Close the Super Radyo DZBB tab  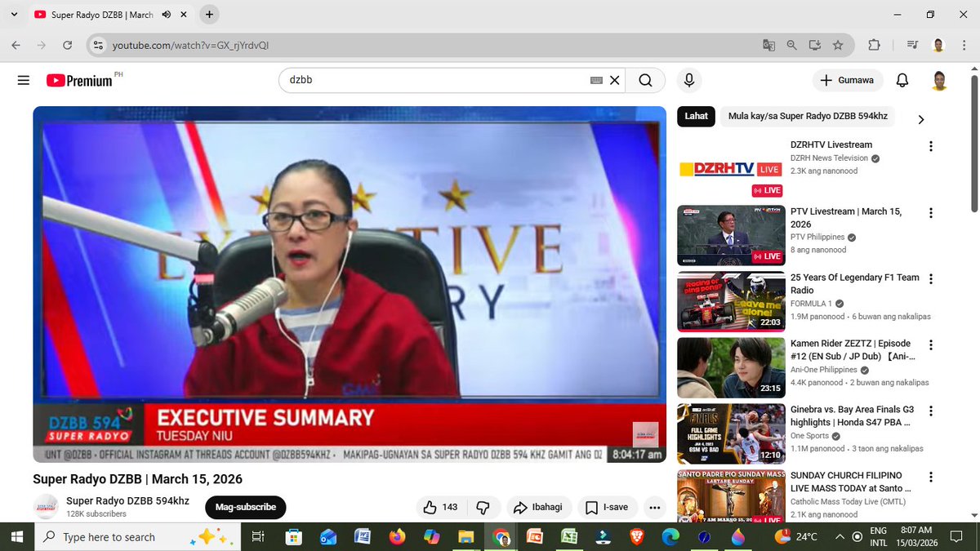(x=185, y=15)
